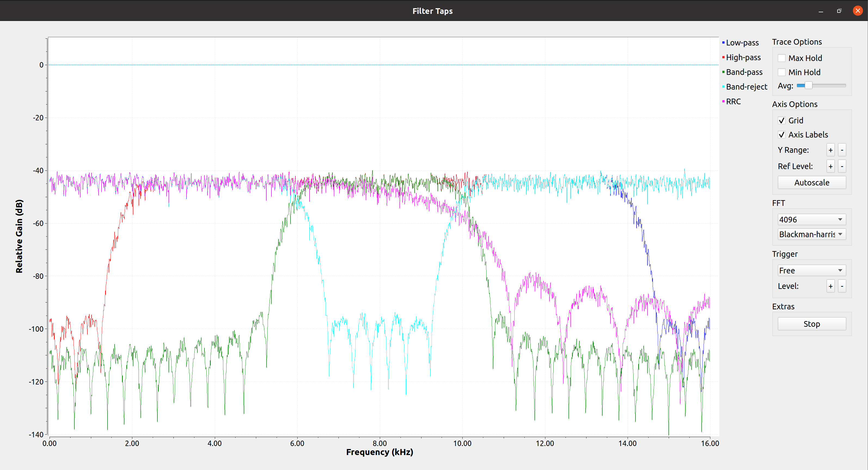Decrease Y Range with minus button
The width and height of the screenshot is (868, 470).
coord(842,150)
